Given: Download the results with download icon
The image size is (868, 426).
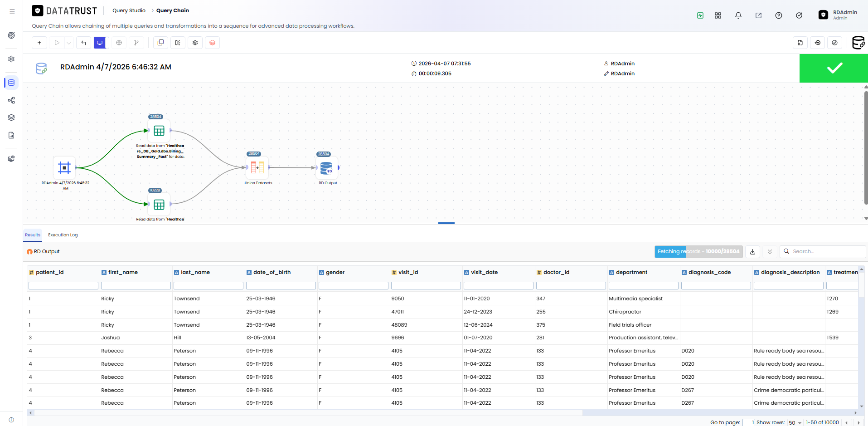Looking at the screenshot, I should tap(752, 251).
